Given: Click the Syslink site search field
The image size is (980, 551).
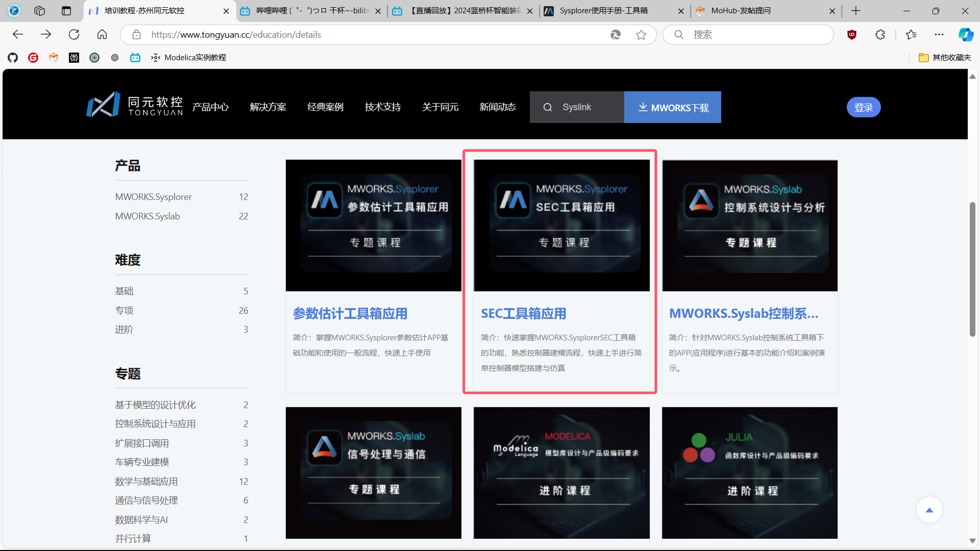Looking at the screenshot, I should (577, 107).
